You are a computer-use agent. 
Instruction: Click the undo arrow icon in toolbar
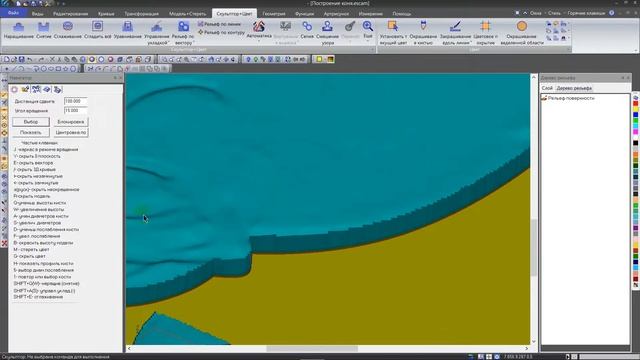click(30, 60)
